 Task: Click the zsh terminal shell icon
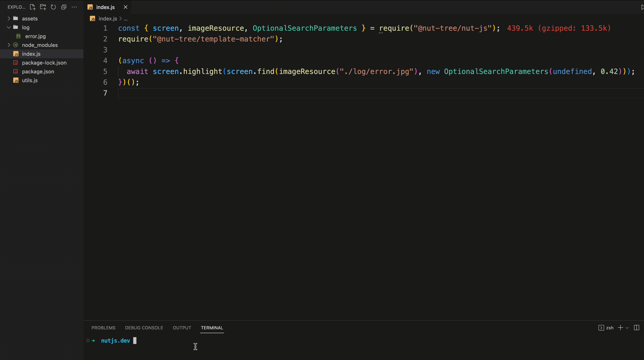601,328
